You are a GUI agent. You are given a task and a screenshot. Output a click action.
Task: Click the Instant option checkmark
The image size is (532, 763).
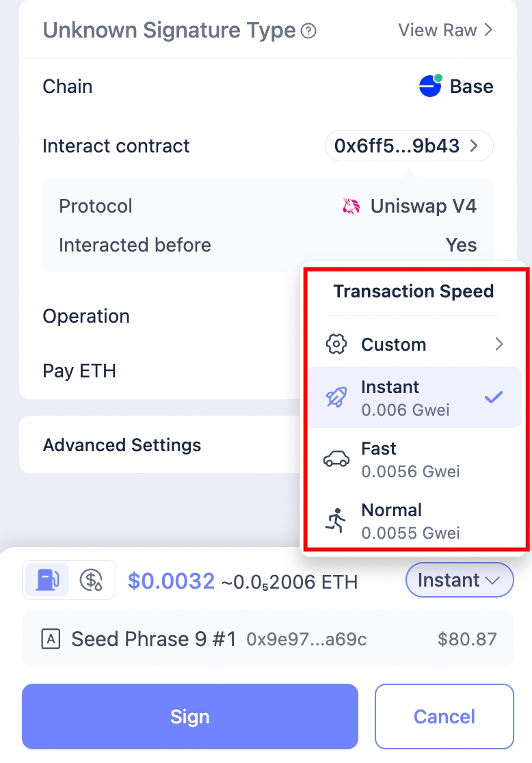tap(494, 397)
